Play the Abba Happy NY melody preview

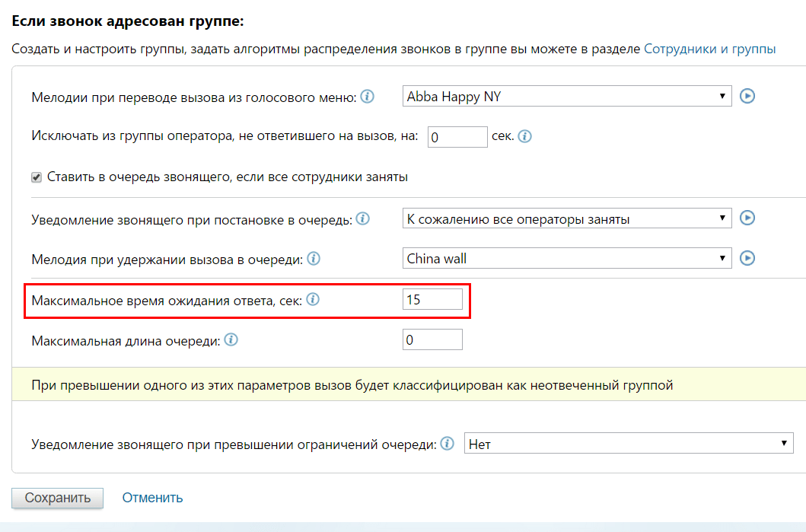(747, 97)
